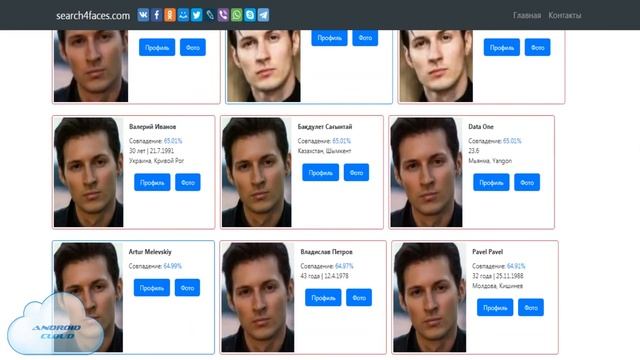
Task: Open Контакты in the navigation bar
Action: [564, 15]
